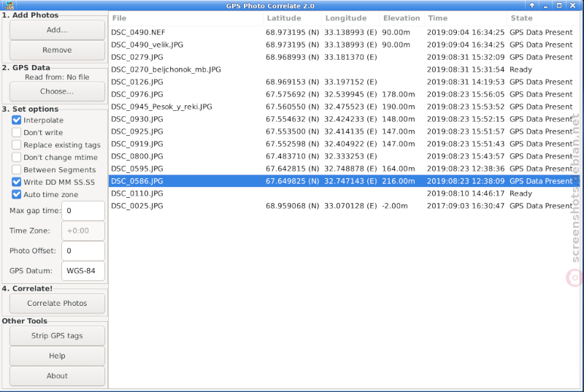584x392 pixels.
Task: Select the DSC_0490.NEF row
Action: pyautogui.click(x=344, y=32)
